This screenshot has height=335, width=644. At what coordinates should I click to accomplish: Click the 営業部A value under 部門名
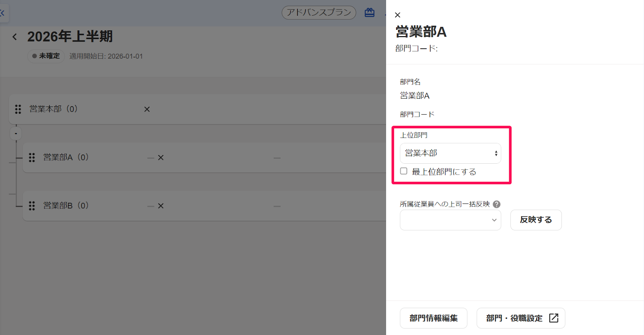coord(415,96)
